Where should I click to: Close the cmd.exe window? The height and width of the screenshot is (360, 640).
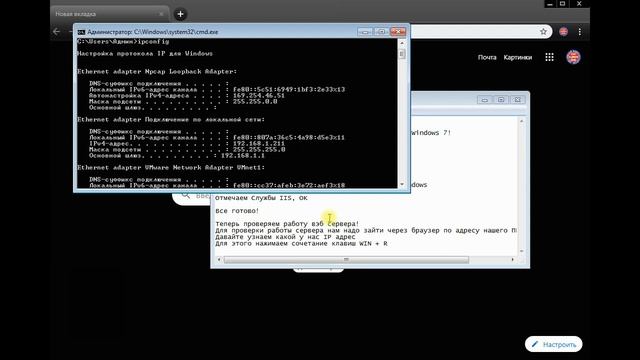point(398,31)
